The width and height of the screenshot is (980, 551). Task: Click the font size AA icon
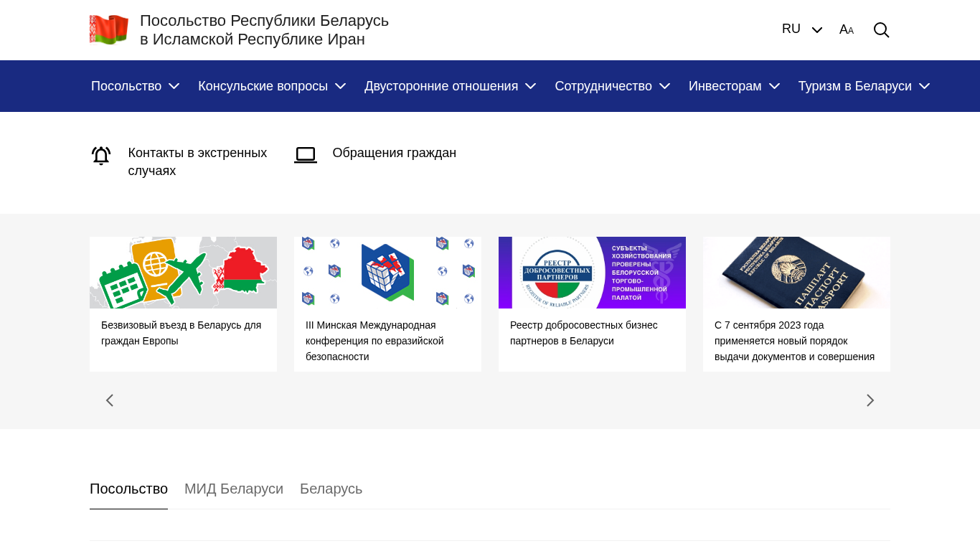pyautogui.click(x=847, y=30)
